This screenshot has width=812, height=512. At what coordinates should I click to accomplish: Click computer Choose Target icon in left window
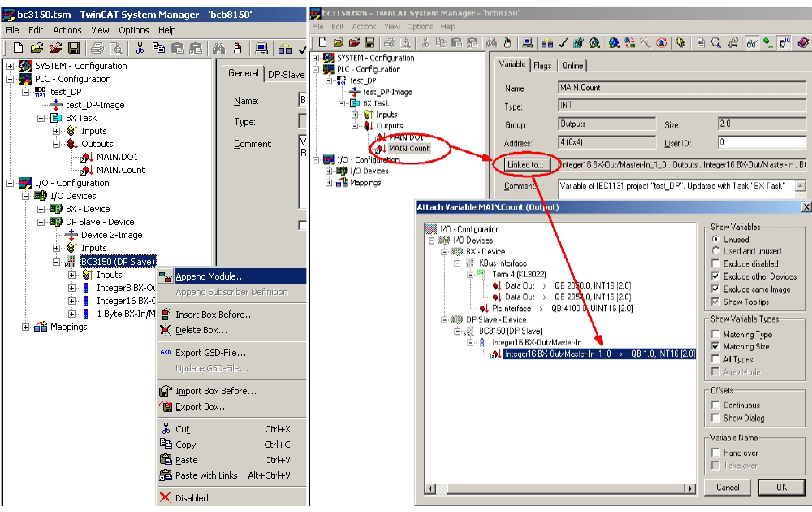tap(261, 48)
